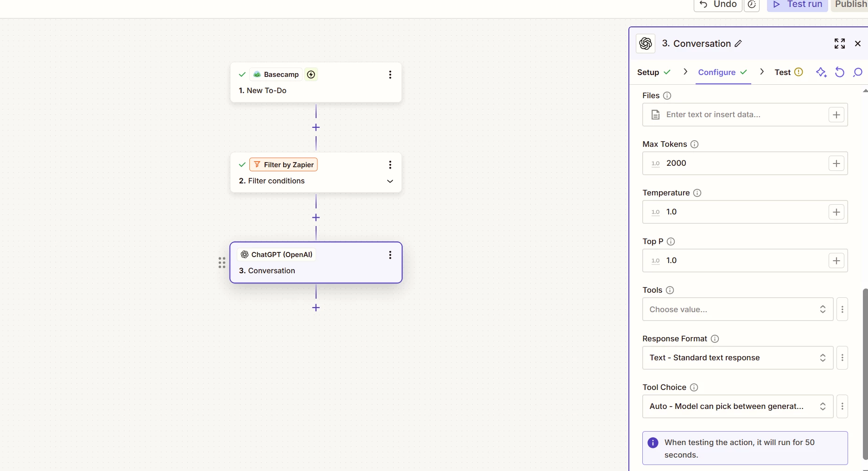Click the search fields icon
Image resolution: width=868 pixels, height=471 pixels.
(x=858, y=72)
